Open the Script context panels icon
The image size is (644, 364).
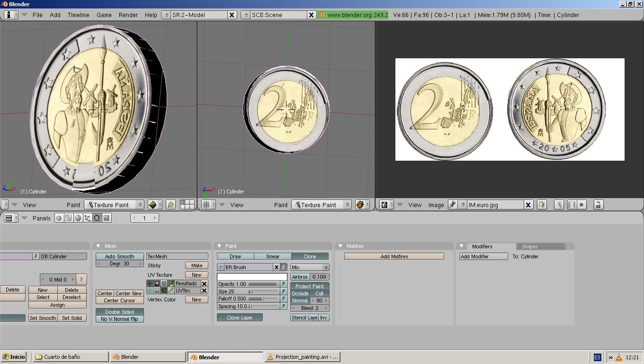point(69,218)
